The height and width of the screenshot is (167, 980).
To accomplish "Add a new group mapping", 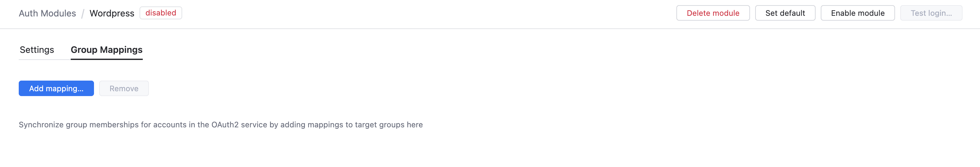I will coord(56,88).
